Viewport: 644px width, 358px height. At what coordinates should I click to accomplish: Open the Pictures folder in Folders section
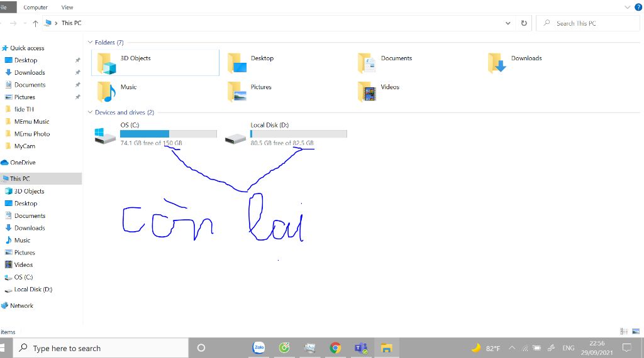[x=237, y=92]
